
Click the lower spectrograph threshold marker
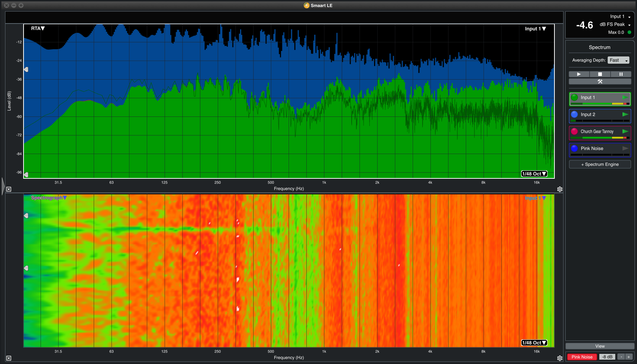tap(26, 268)
